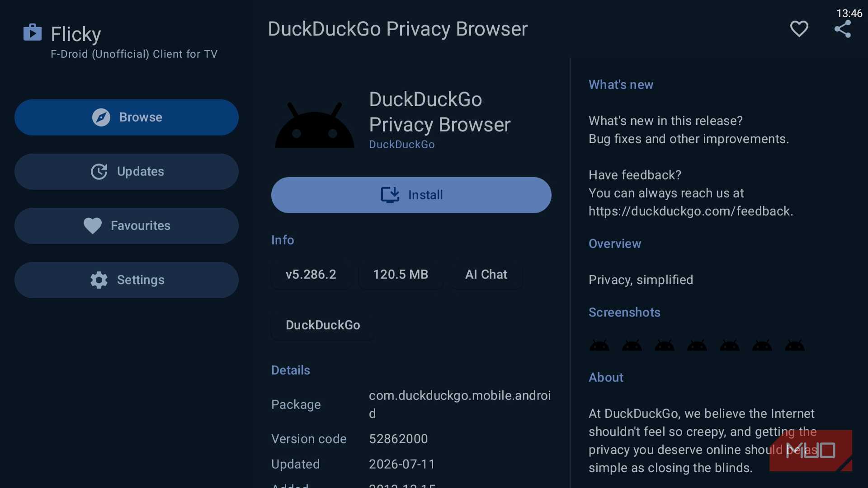Click the Flicky briefcase logo icon
The width and height of the screenshot is (868, 488).
[x=33, y=33]
